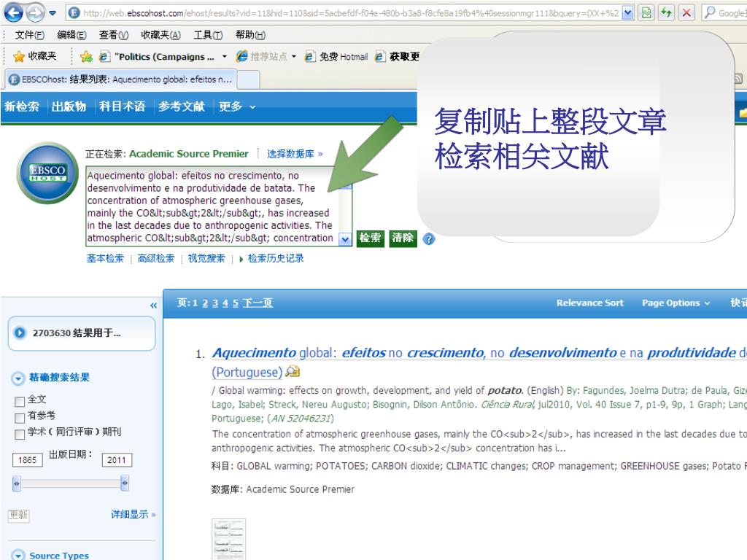Click inside the browser address bar URL
Screen dimensions: 747x560
[350, 13]
